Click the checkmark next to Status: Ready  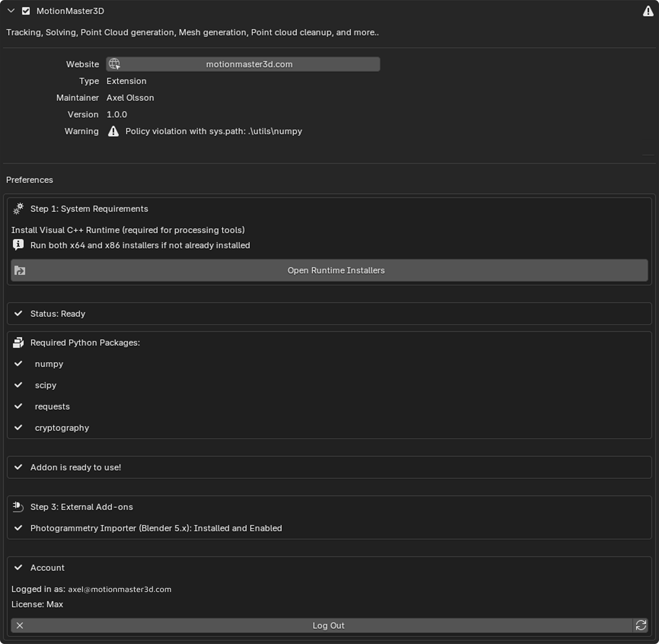coord(18,313)
